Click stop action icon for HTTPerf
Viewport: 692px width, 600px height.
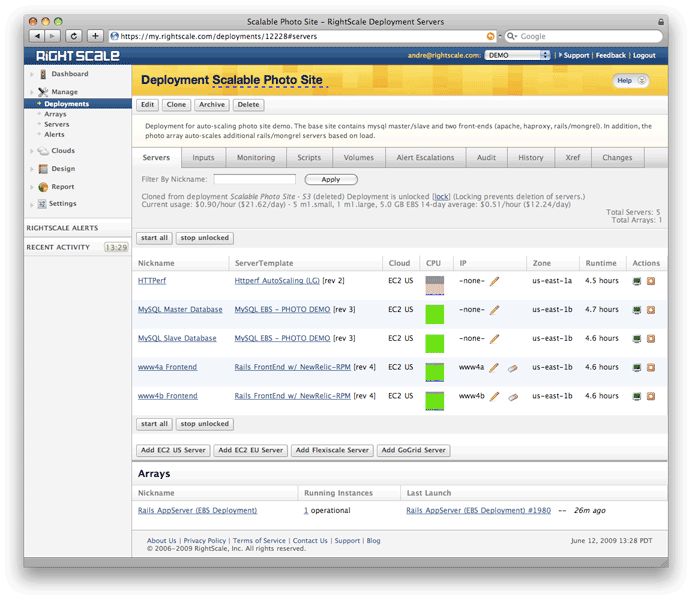pos(651,281)
